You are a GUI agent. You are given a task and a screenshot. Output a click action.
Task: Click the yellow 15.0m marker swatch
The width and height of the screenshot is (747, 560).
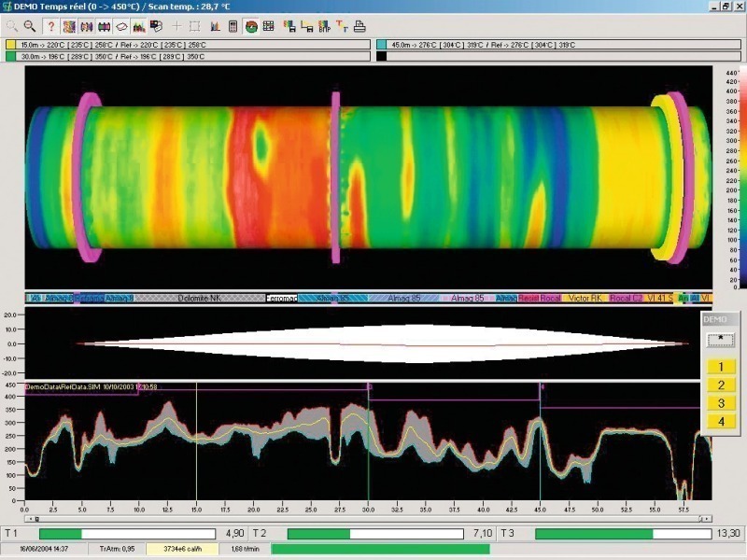[10, 44]
